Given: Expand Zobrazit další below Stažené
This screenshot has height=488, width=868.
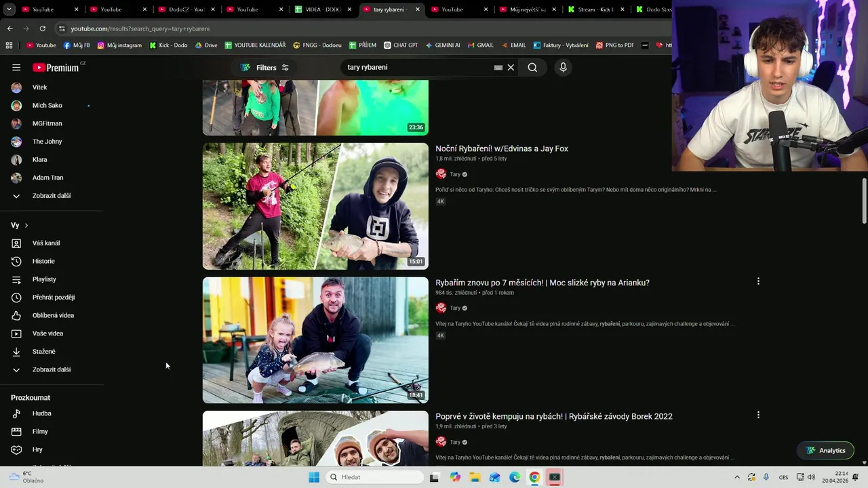Looking at the screenshot, I should (52, 369).
